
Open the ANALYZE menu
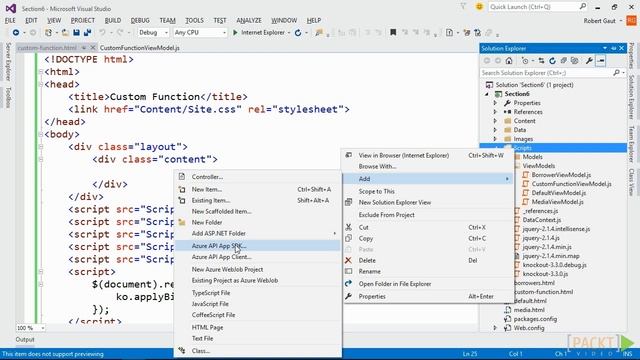pos(249,20)
